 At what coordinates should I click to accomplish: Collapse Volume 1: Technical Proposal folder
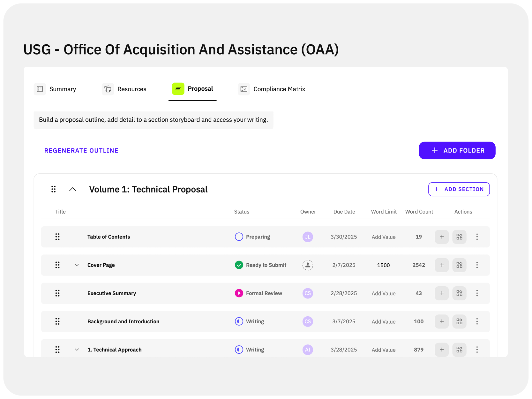[73, 189]
